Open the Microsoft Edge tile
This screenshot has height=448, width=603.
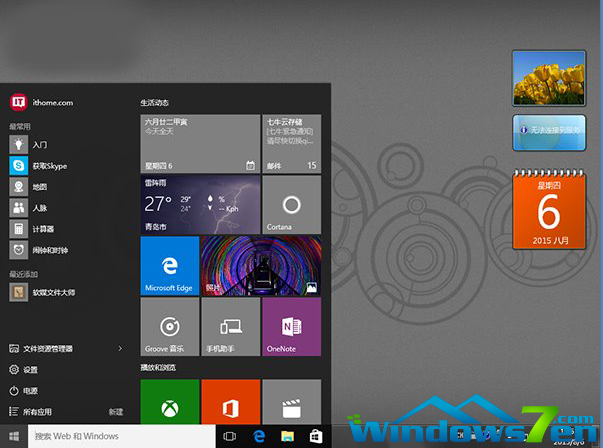click(170, 266)
